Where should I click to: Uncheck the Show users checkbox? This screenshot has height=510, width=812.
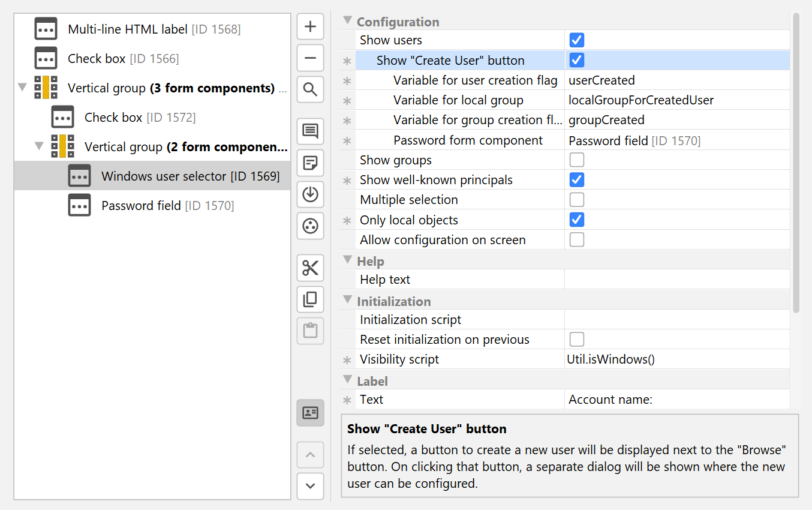(x=576, y=40)
